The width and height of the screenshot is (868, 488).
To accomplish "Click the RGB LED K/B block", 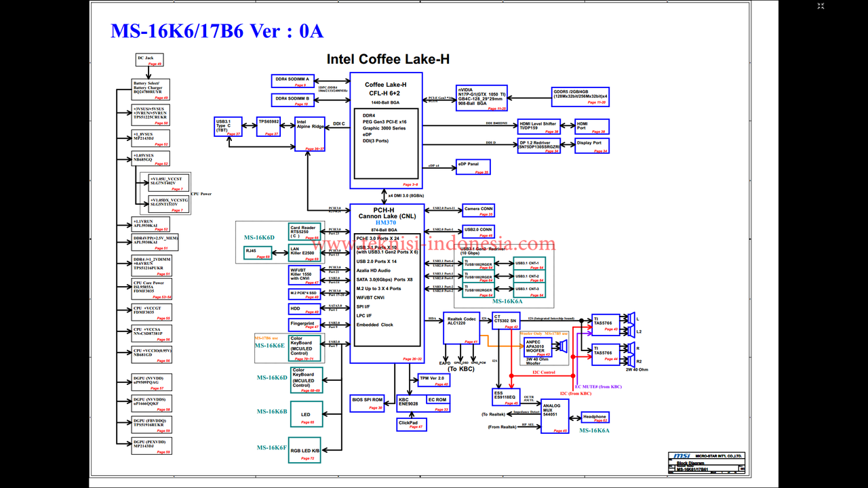I will click(306, 450).
